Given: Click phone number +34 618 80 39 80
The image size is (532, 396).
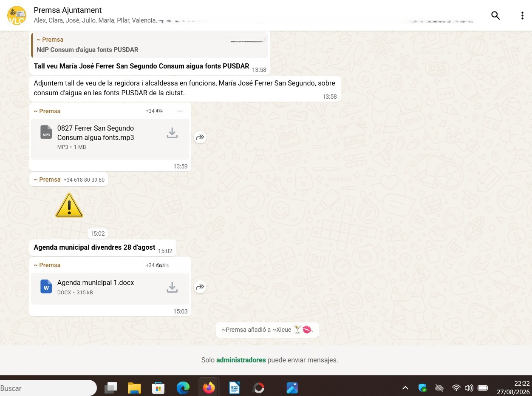Looking at the screenshot, I should coord(84,180).
